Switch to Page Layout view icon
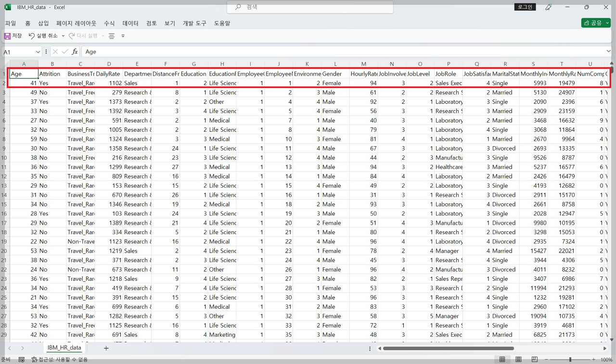 [518, 360]
